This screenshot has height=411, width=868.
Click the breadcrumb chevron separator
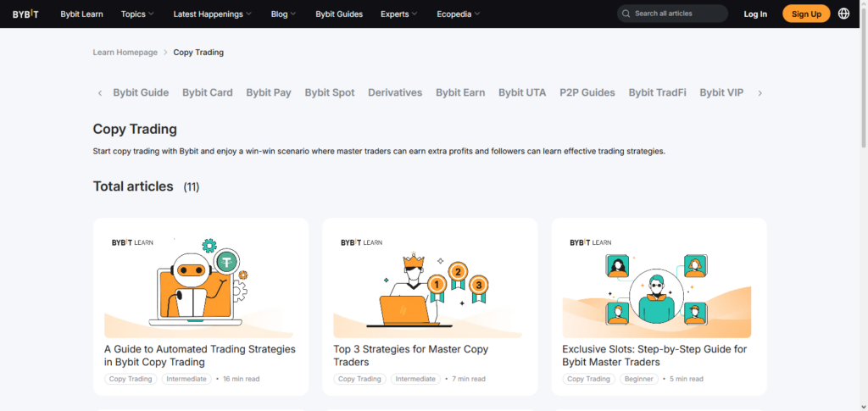(x=165, y=53)
